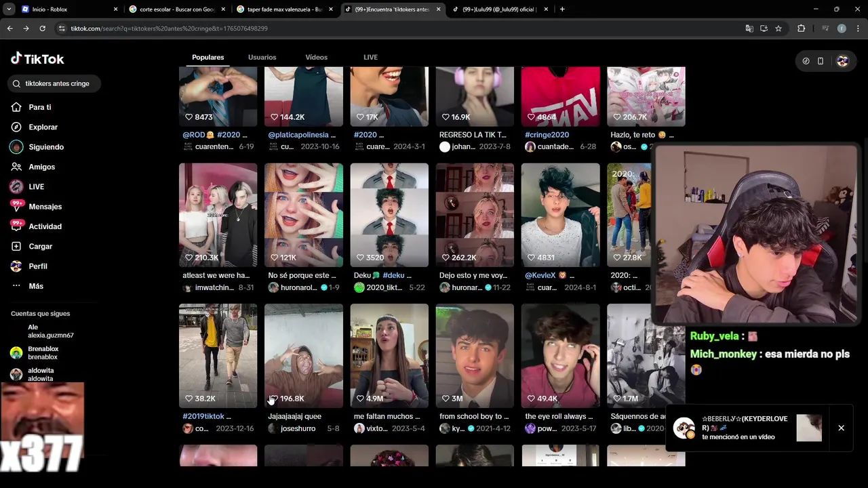Click the Google Translate icon in address bar

pos(749,28)
